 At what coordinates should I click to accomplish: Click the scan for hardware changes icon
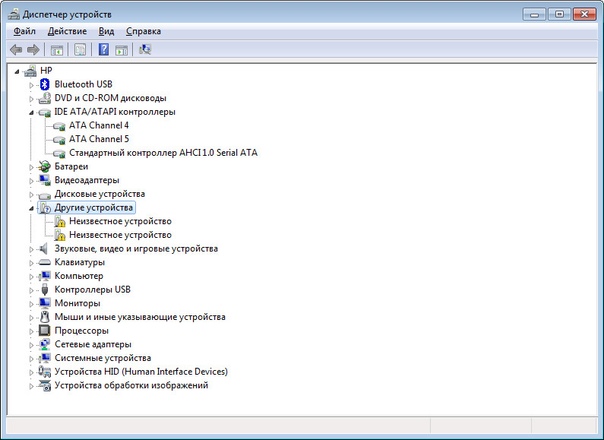[x=145, y=49]
